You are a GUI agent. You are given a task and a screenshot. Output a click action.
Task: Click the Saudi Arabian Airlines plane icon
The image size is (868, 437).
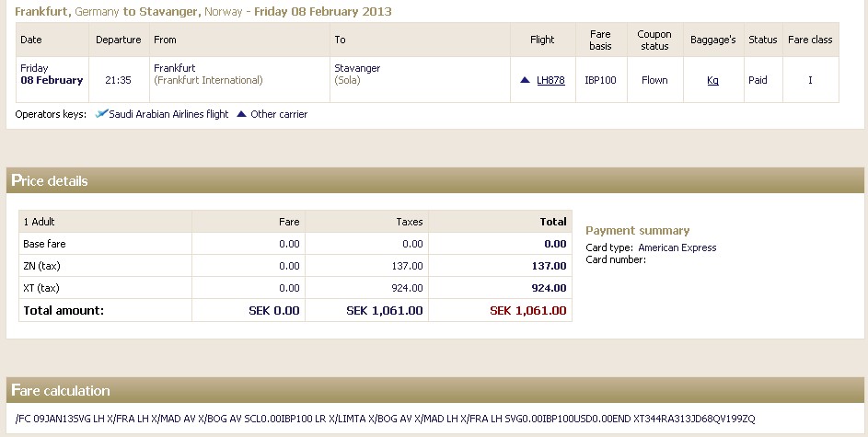103,114
